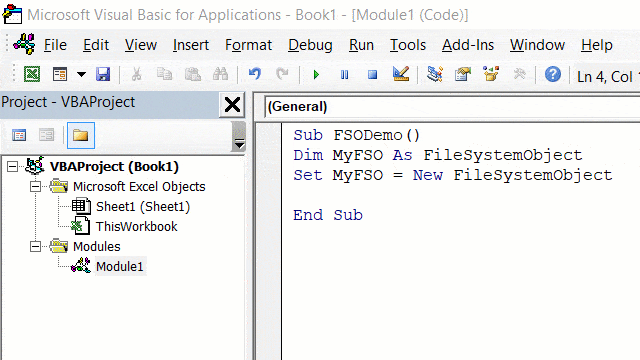Viewport: 640px width, 360px height.
Task: Click the Dim MyFSO As FileSystemObject line
Action: click(x=438, y=155)
